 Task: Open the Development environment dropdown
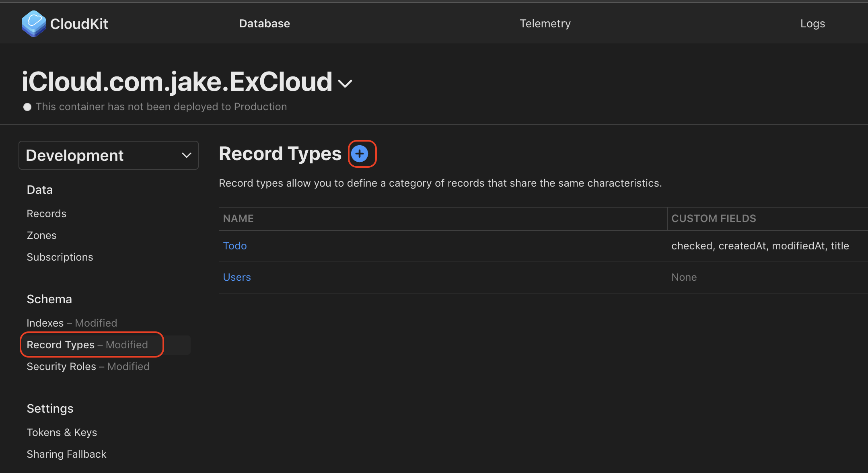109,155
